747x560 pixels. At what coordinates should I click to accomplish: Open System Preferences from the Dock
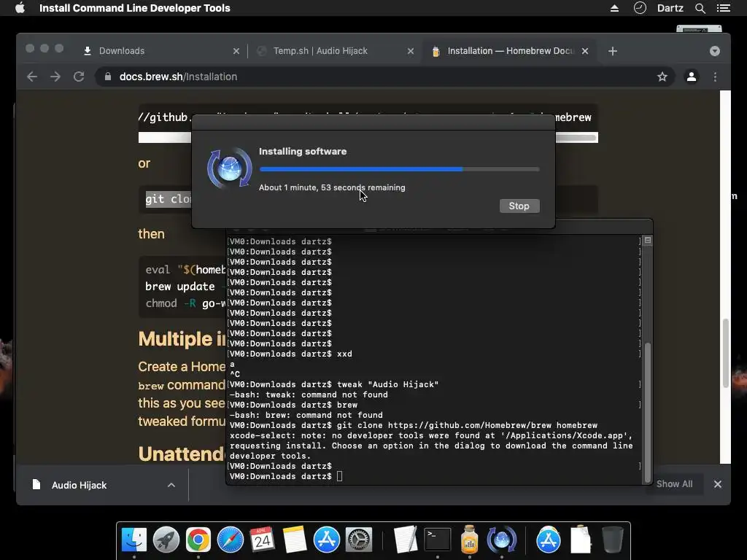tap(358, 540)
